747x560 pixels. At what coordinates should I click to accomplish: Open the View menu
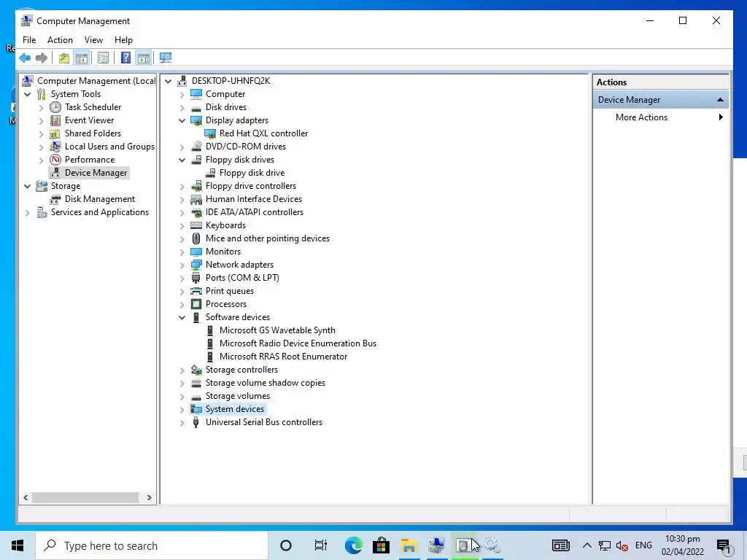93,40
